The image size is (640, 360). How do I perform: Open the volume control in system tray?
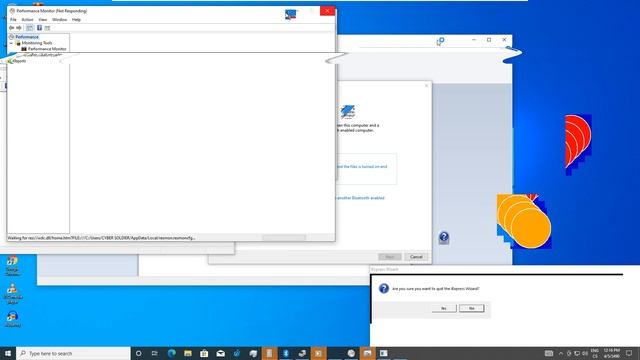pos(585,353)
